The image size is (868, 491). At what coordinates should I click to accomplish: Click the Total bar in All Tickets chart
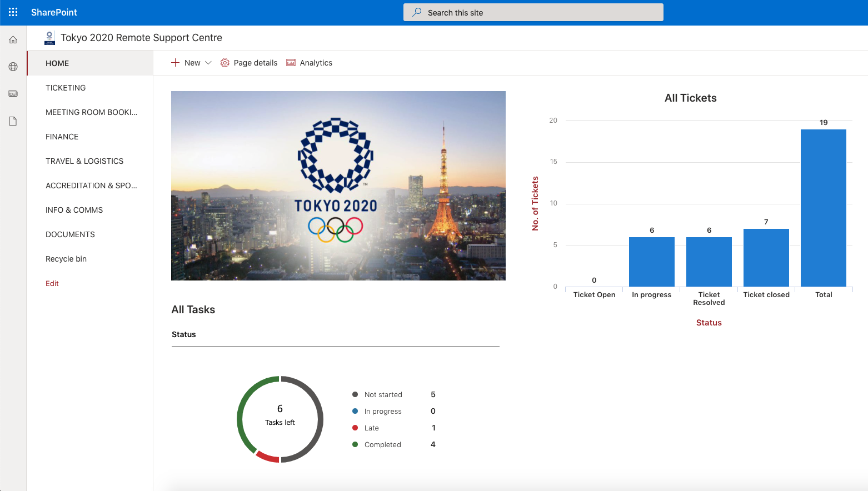point(823,208)
